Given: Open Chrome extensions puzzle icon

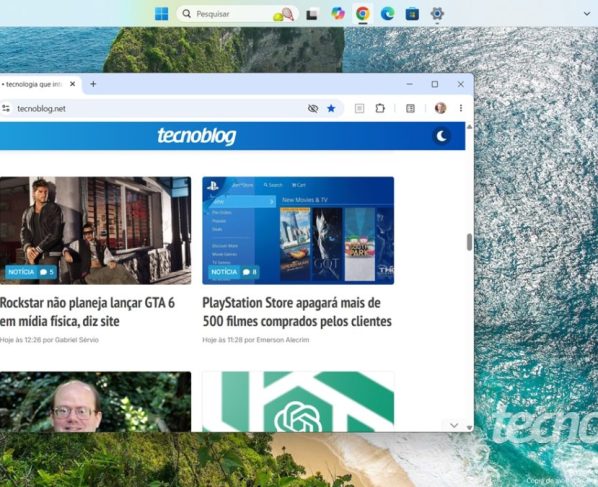Looking at the screenshot, I should click(380, 109).
